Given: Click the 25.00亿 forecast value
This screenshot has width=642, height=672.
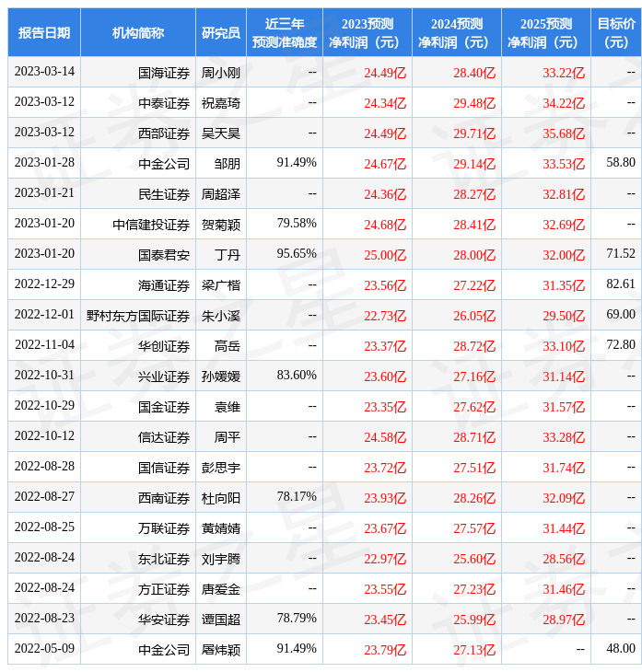Looking at the screenshot, I should [385, 255].
